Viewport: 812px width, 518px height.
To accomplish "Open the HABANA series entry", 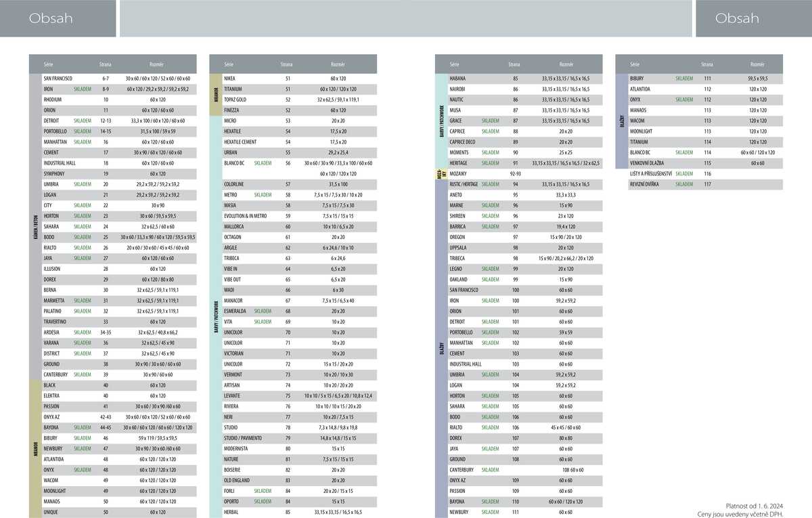I will (x=457, y=79).
